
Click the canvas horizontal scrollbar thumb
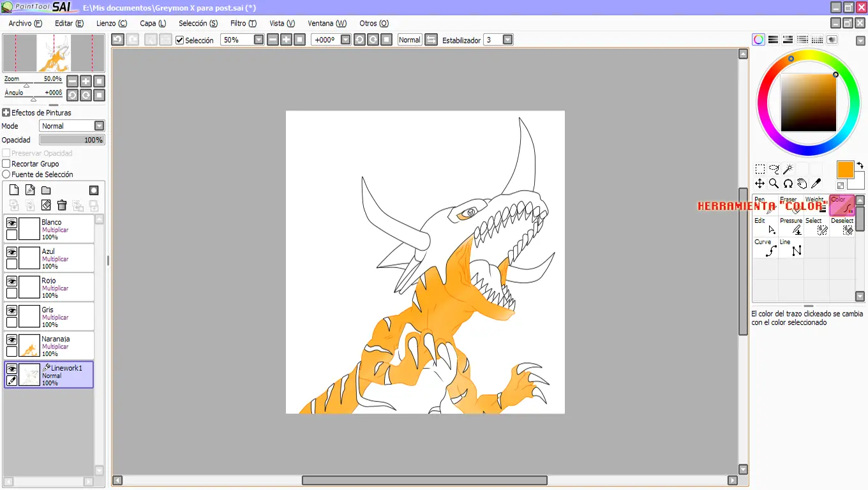click(x=424, y=480)
